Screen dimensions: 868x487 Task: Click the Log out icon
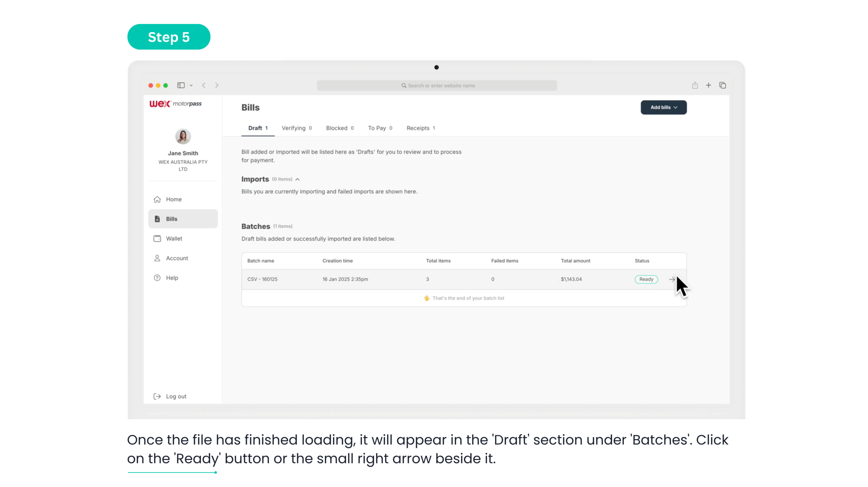point(157,396)
